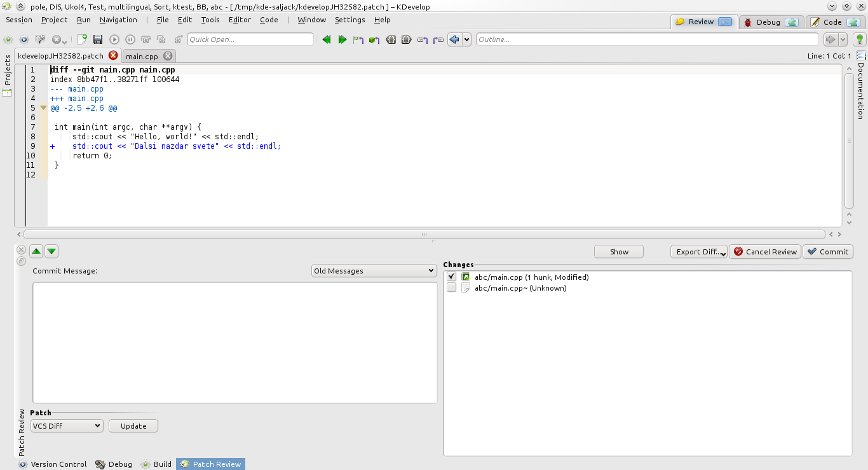
Task: Click the blue gear Install toolbar icon
Action: click(24, 39)
